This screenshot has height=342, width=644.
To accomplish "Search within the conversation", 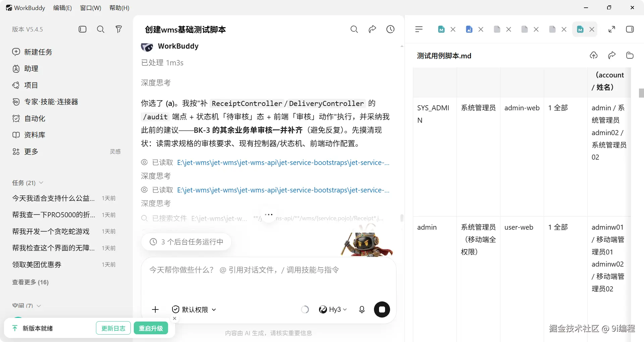I will click(354, 30).
